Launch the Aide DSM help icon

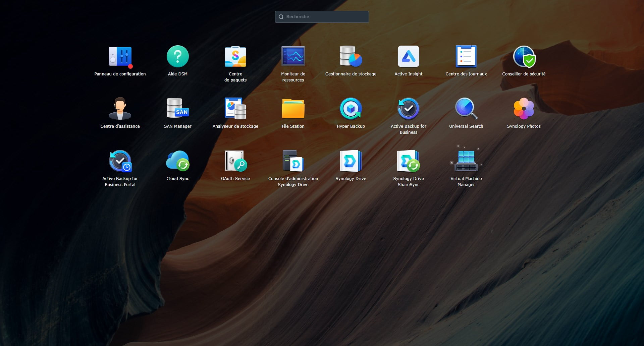click(x=178, y=56)
